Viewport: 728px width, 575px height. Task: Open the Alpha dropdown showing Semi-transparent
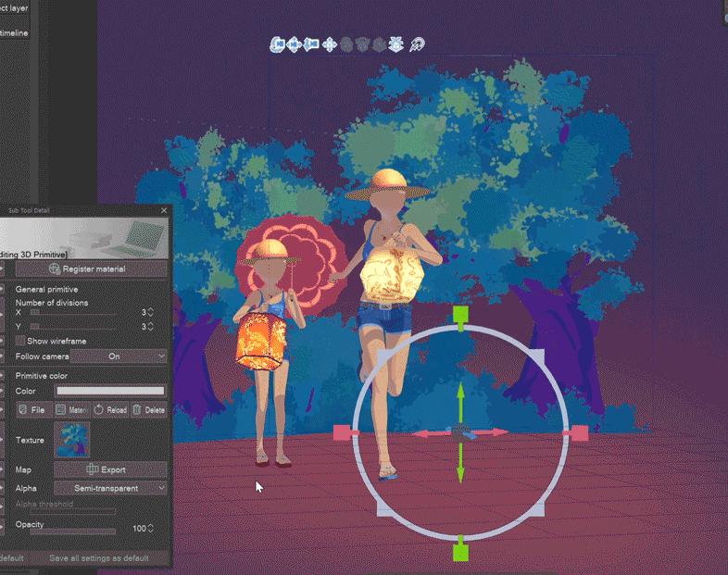pos(110,488)
